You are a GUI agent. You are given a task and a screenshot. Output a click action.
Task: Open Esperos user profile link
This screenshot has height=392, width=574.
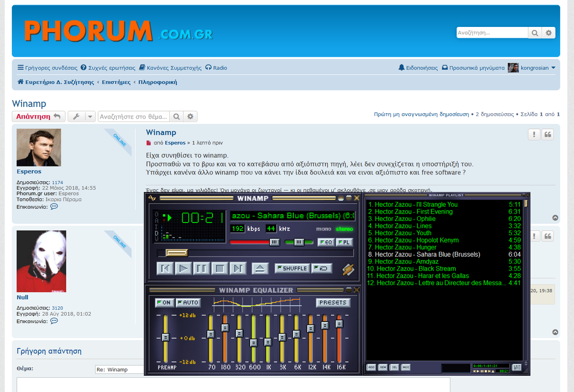click(29, 171)
